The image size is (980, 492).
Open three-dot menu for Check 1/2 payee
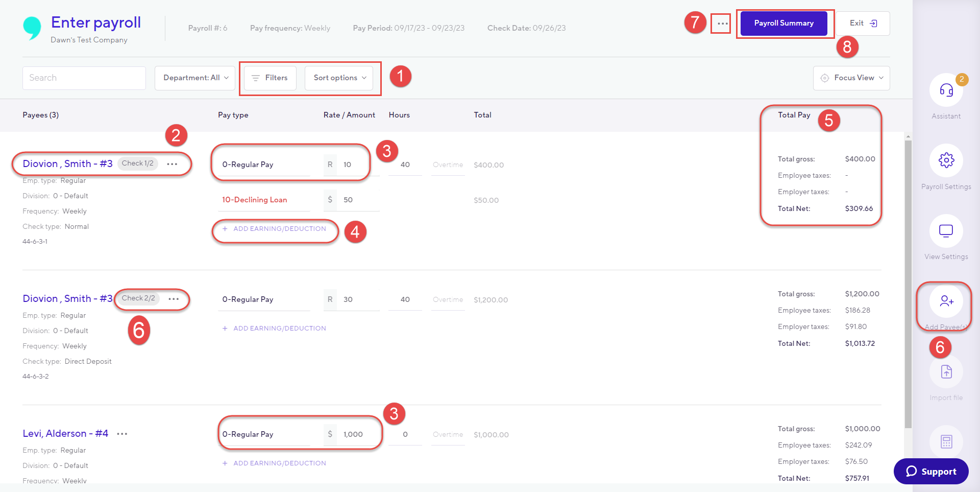(173, 164)
